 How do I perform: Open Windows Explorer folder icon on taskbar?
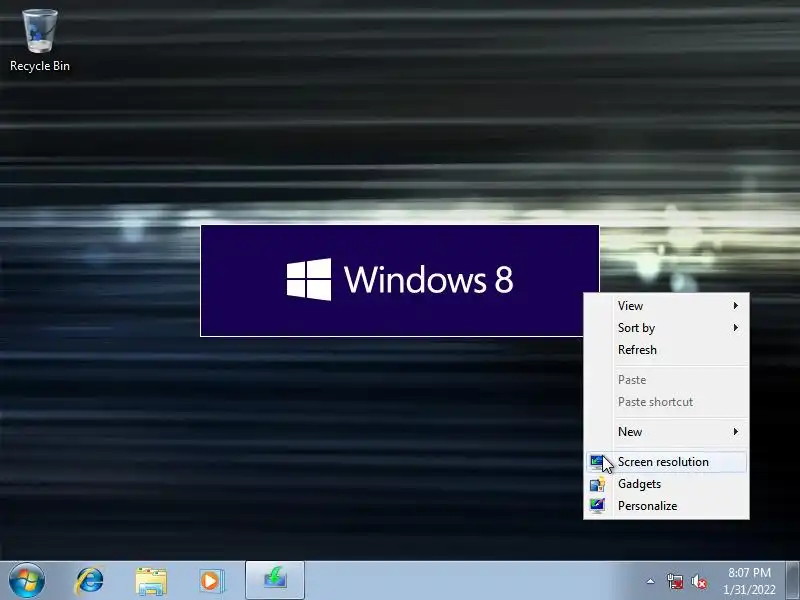151,581
